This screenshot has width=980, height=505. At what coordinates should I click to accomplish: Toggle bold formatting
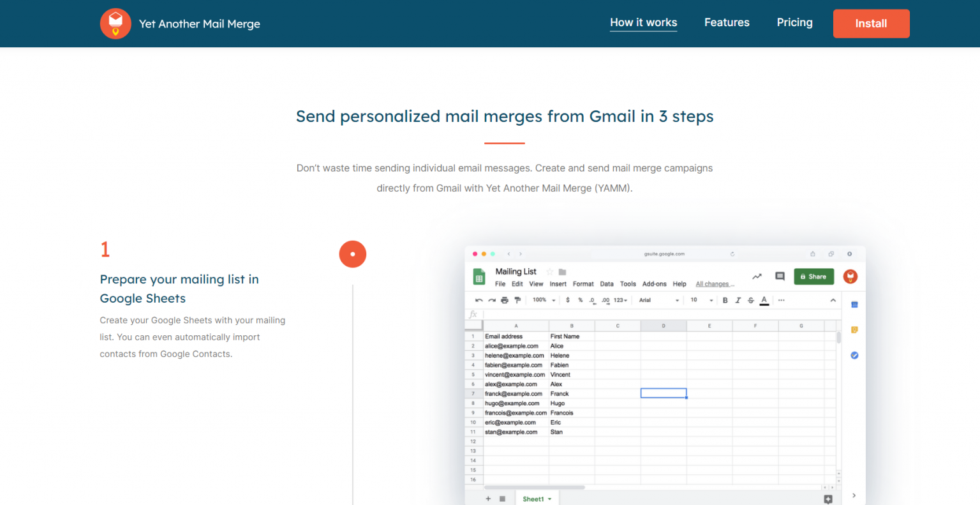(725, 300)
